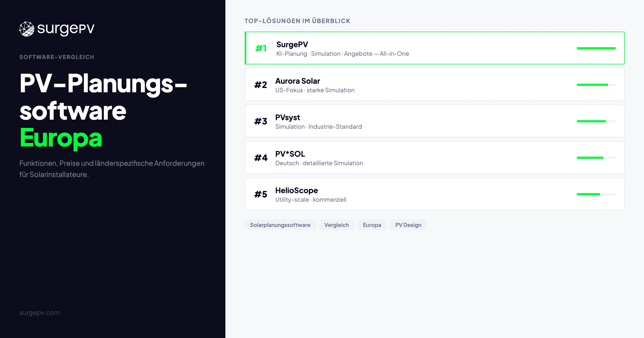Select the PV*SOL listing title
Image resolution: width=644 pixels, height=338 pixels.
(290, 154)
